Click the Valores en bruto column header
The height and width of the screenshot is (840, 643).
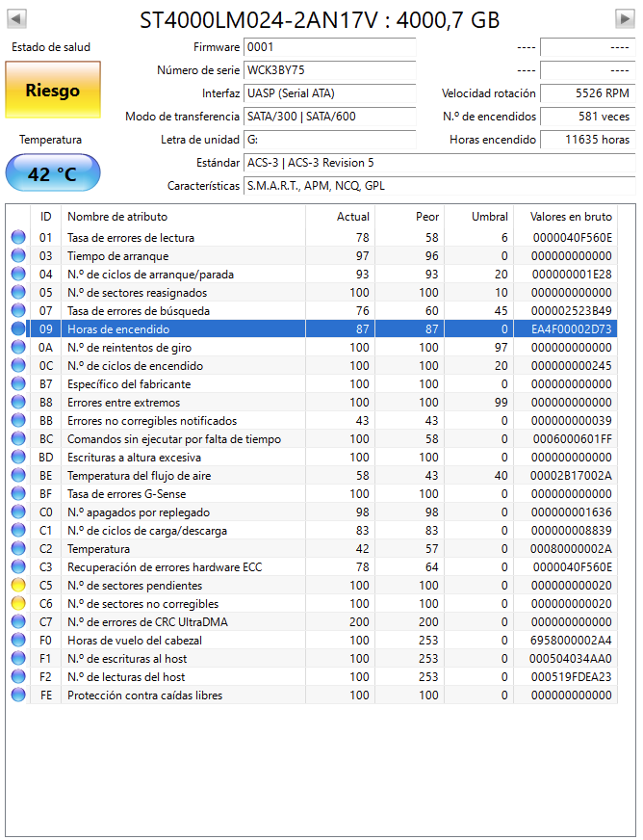pos(565,217)
